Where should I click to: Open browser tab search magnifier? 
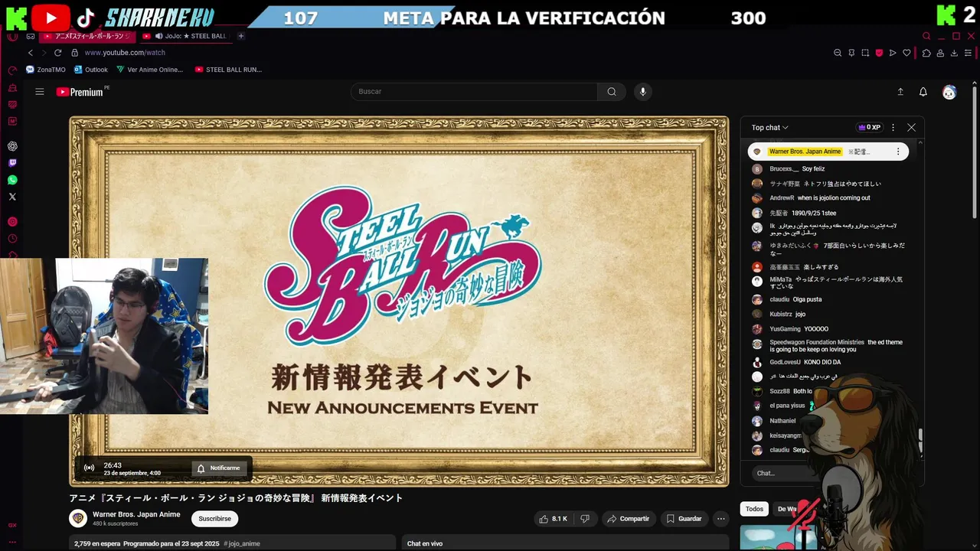pos(926,36)
